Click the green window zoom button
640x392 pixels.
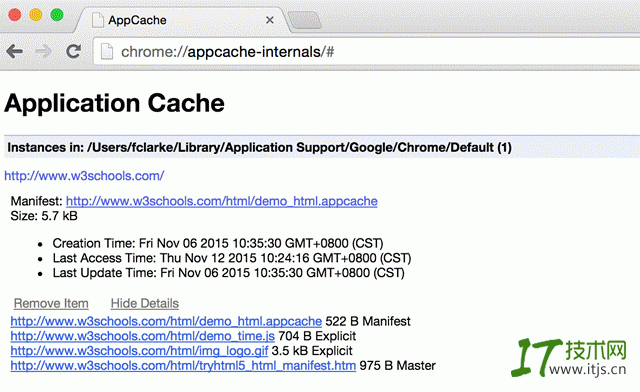(57, 15)
